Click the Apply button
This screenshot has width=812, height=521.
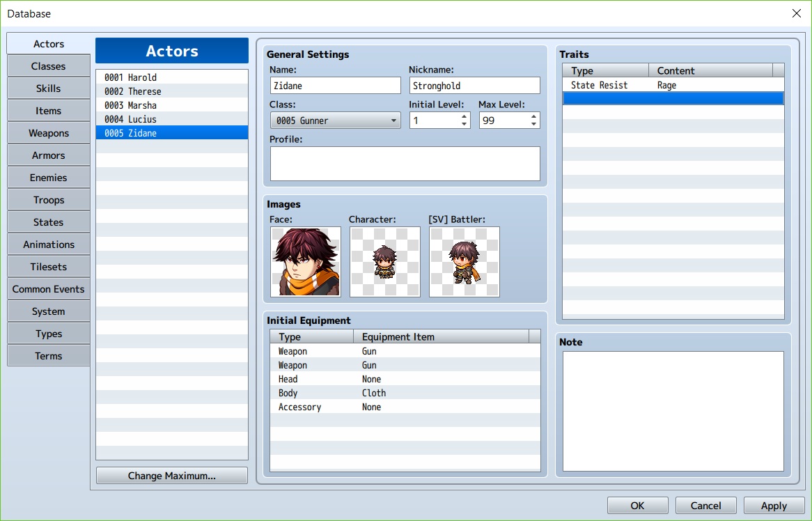click(774, 506)
